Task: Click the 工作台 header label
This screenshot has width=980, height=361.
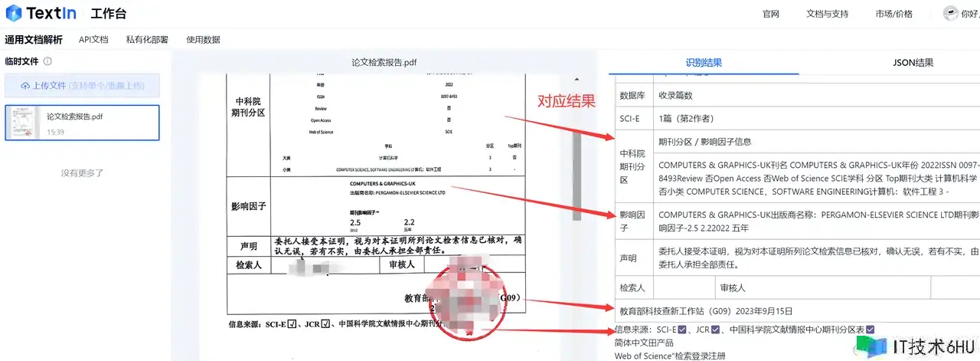Action: click(109, 14)
